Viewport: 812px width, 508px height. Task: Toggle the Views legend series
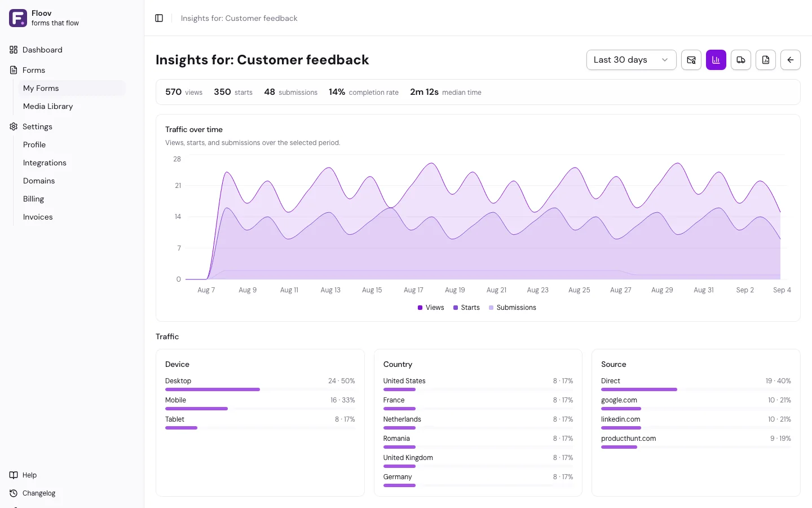[x=431, y=308]
